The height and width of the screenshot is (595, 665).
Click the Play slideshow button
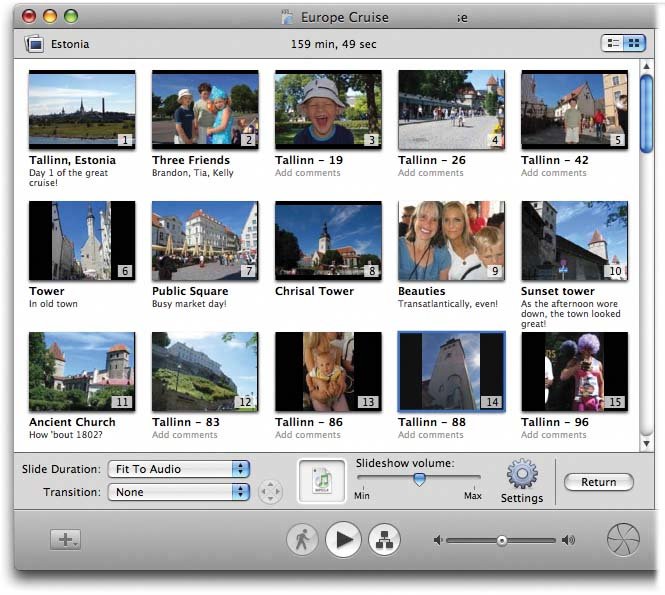(x=343, y=540)
